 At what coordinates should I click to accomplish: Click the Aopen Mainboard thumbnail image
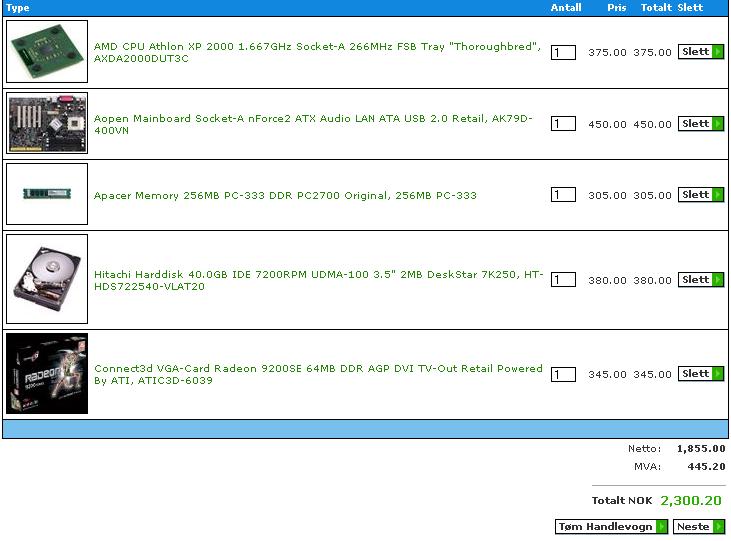[x=47, y=123]
